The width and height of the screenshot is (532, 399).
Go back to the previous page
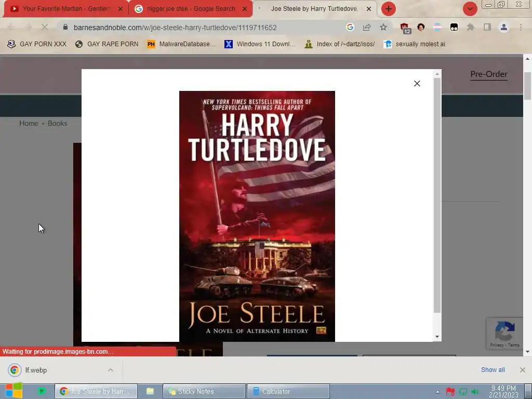click(11, 27)
